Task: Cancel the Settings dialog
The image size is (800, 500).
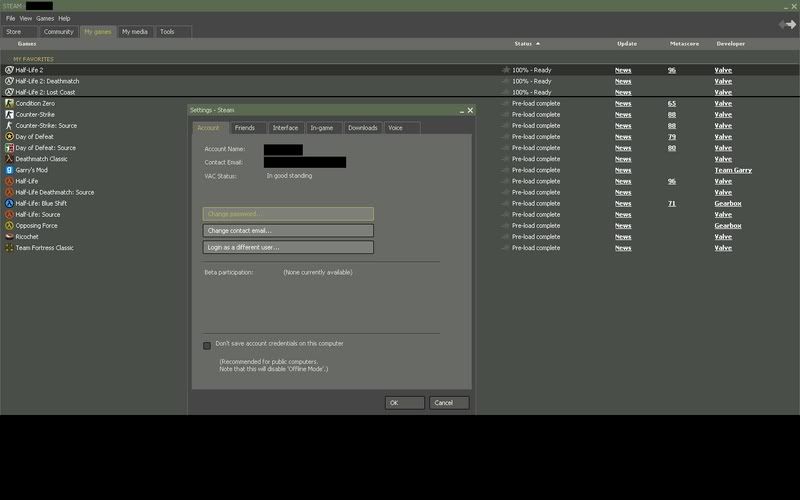Action: [x=449, y=403]
